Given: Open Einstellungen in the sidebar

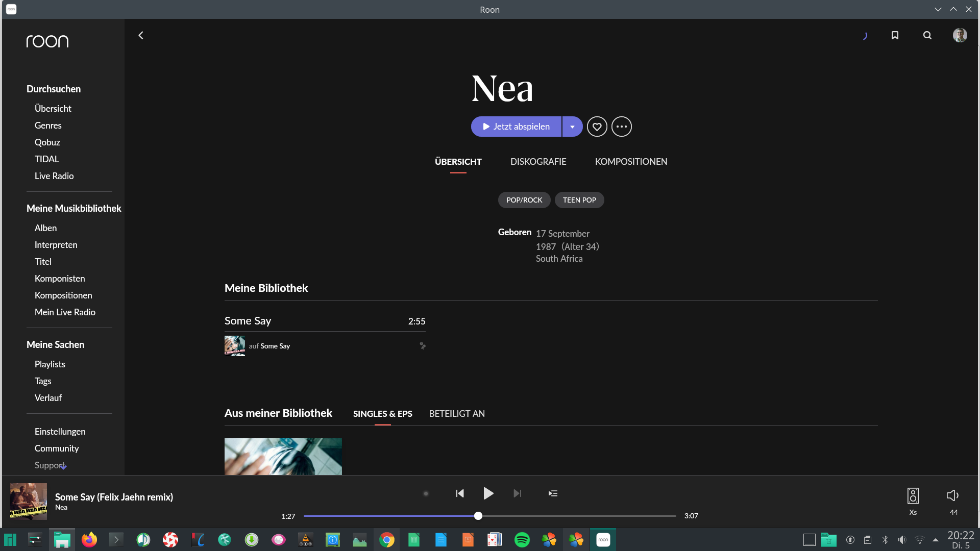Looking at the screenshot, I should pyautogui.click(x=60, y=432).
